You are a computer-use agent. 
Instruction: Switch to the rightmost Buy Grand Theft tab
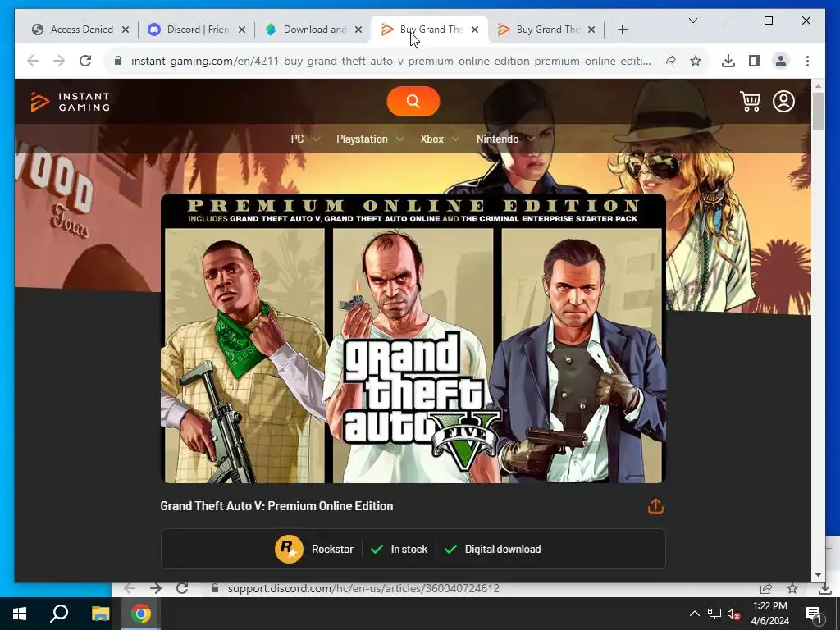click(x=546, y=30)
